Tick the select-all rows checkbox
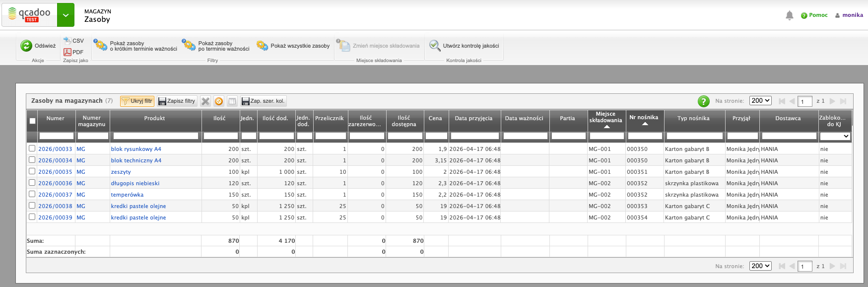 pyautogui.click(x=32, y=121)
